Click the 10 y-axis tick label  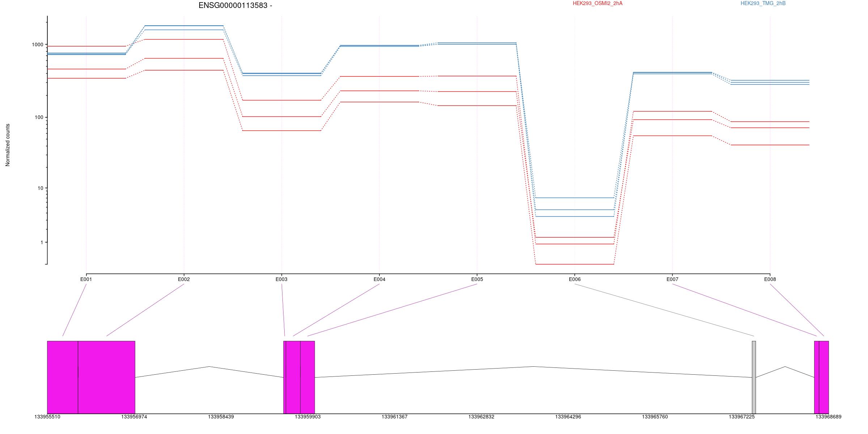click(x=41, y=188)
